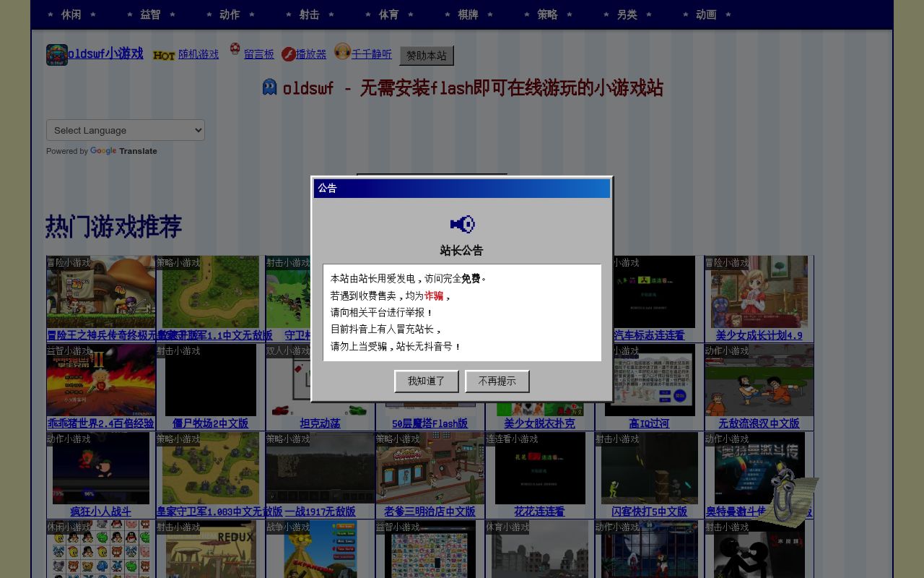Click the 不再提示 button
This screenshot has height=578, width=924.
coord(497,381)
